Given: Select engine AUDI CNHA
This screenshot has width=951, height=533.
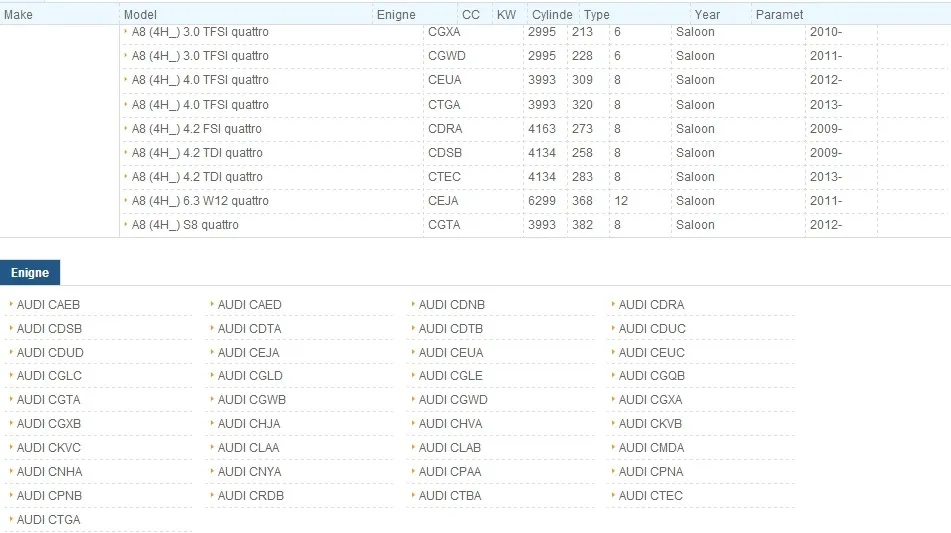Looking at the screenshot, I should 49,472.
